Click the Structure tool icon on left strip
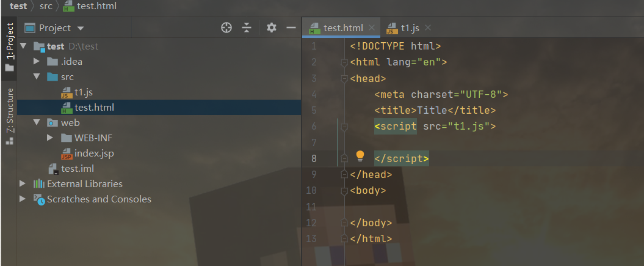The height and width of the screenshot is (266, 644). tap(9, 141)
